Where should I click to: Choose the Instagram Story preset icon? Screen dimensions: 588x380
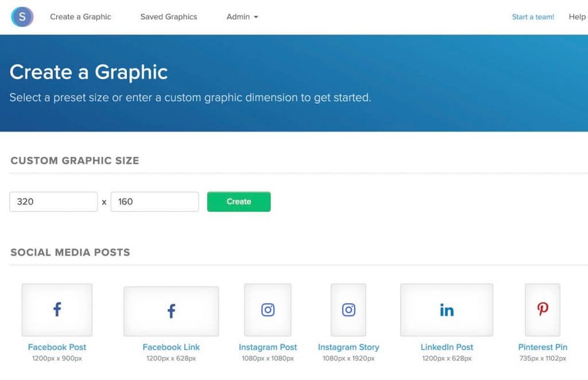pyautogui.click(x=349, y=309)
